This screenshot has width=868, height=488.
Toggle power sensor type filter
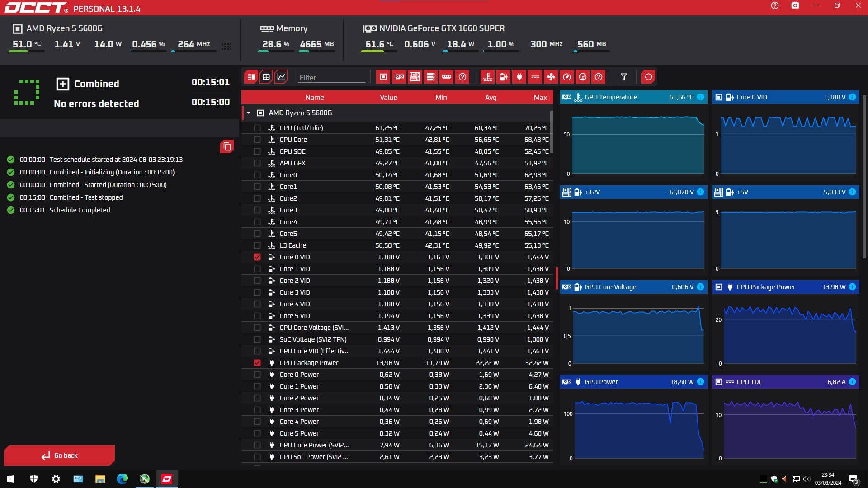(519, 77)
